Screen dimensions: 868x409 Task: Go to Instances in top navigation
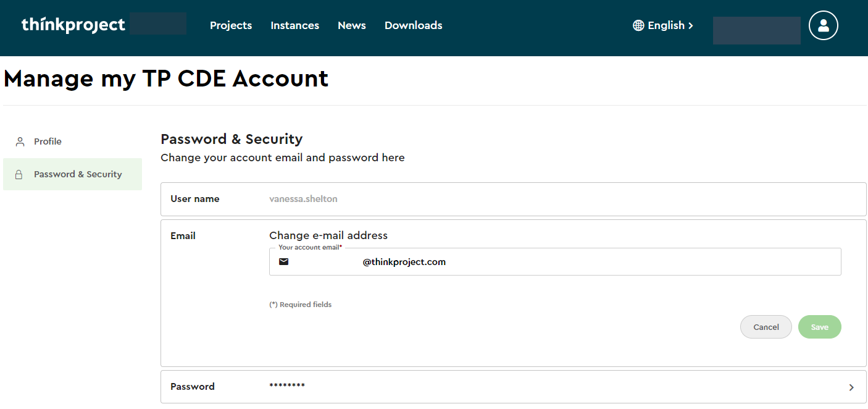(294, 25)
